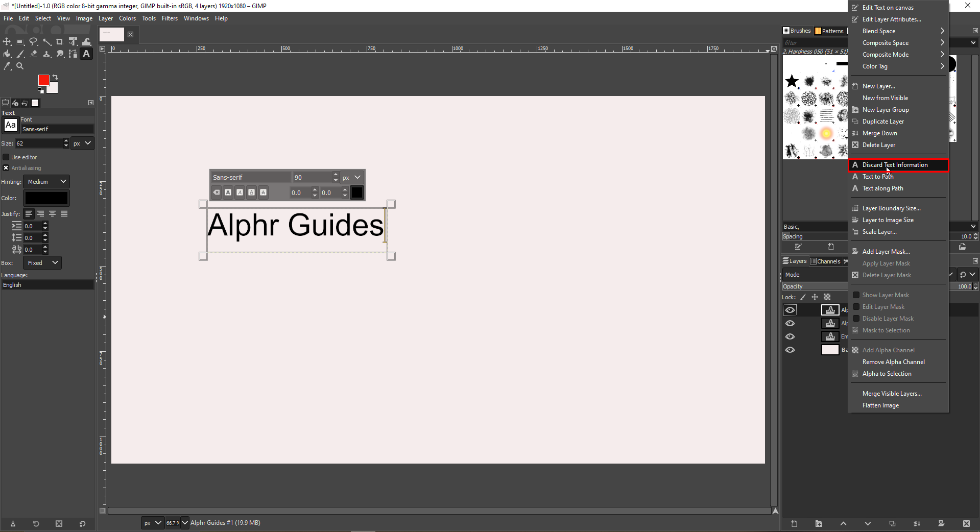This screenshot has height=532, width=980.
Task: Select the Fuzzy Select magic wand tool
Action: point(47,42)
